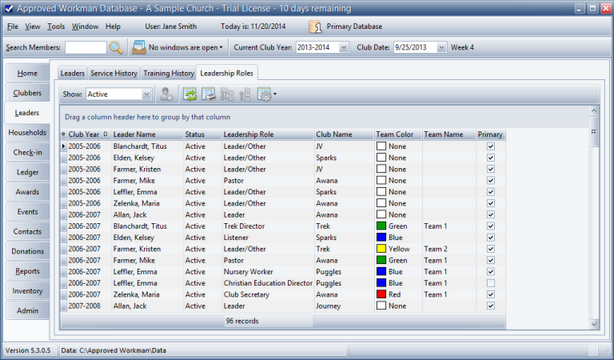
Task: Refresh the grid data
Action: tap(190, 94)
